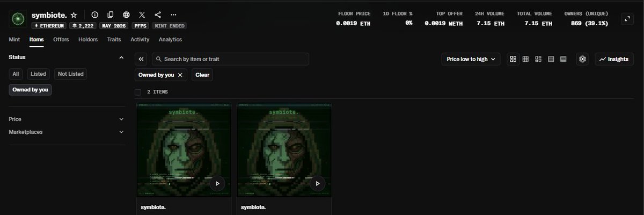Open the 'Price low to high' sort dropdown
Image resolution: width=644 pixels, height=215 pixels.
(471, 59)
